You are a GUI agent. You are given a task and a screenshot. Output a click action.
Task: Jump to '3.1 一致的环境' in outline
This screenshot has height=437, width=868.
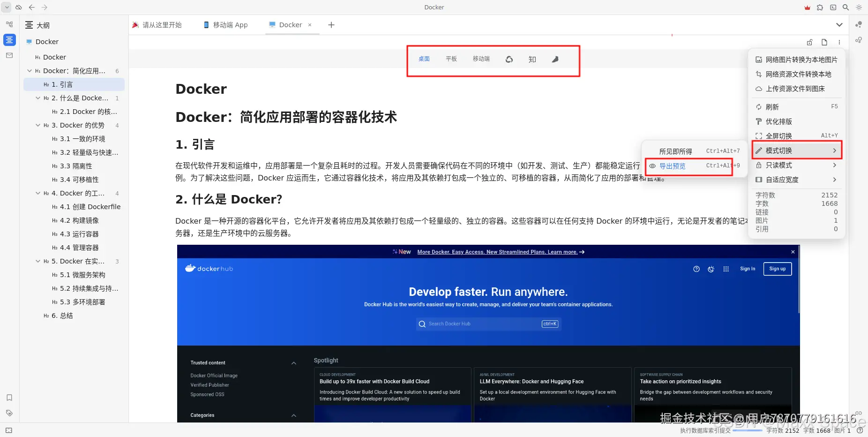(x=74, y=139)
